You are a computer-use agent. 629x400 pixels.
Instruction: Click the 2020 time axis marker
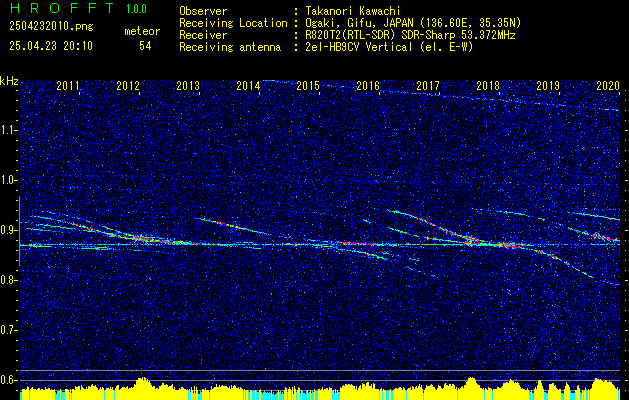608,85
